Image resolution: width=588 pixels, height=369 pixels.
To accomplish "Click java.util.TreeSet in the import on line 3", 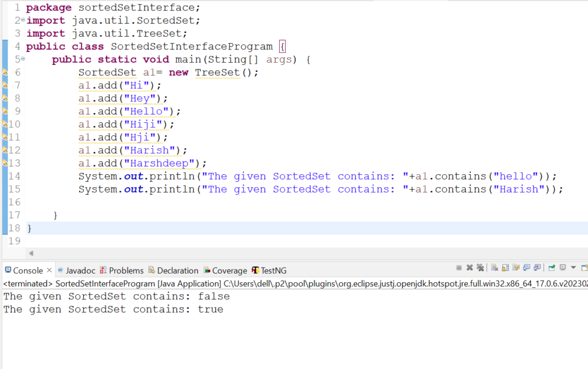I will tap(126, 33).
